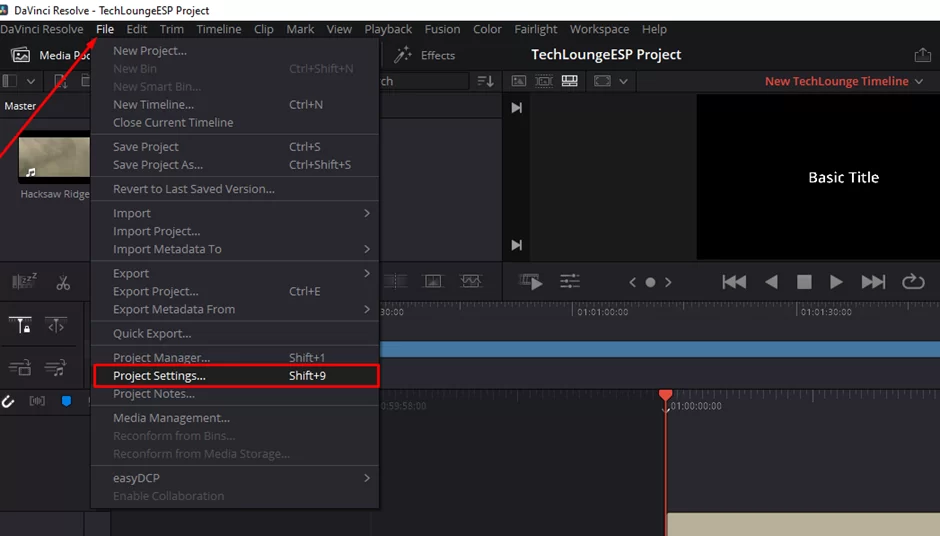Image resolution: width=940 pixels, height=536 pixels.
Task: Click the audio track destination icon
Action: [x=55, y=368]
